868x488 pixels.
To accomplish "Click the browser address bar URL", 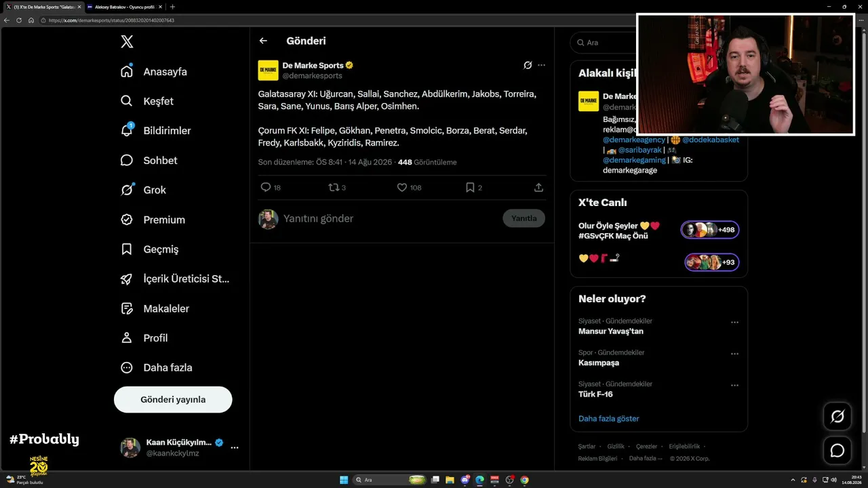I will [x=111, y=20].
